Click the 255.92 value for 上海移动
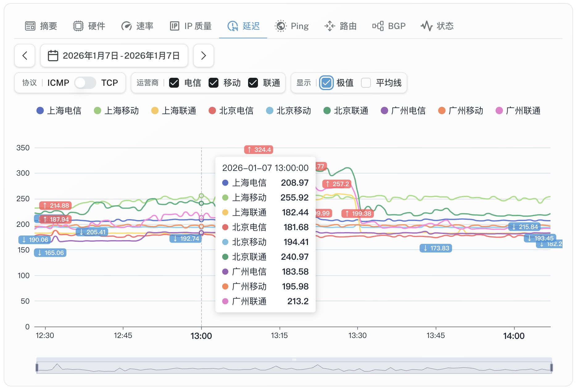The height and width of the screenshot is (392, 577). tap(294, 198)
